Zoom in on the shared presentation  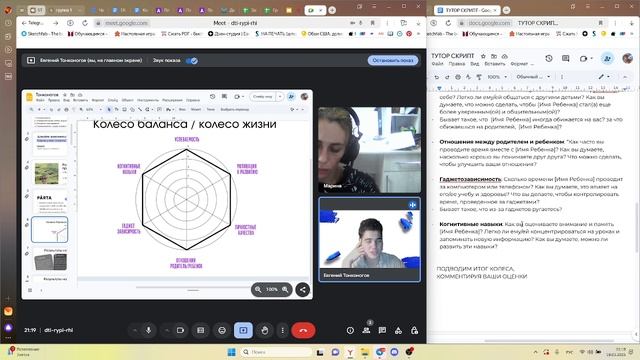click(x=285, y=289)
